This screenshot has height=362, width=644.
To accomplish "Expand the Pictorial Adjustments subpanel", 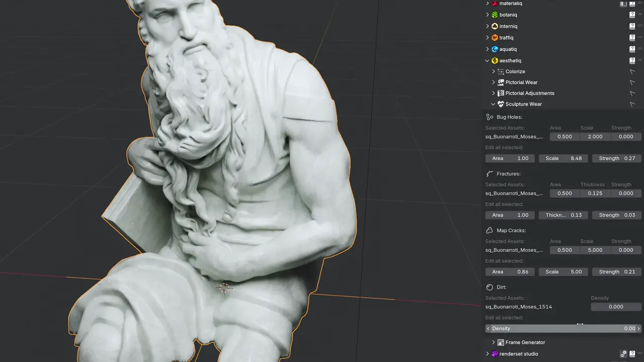I will [x=494, y=94].
